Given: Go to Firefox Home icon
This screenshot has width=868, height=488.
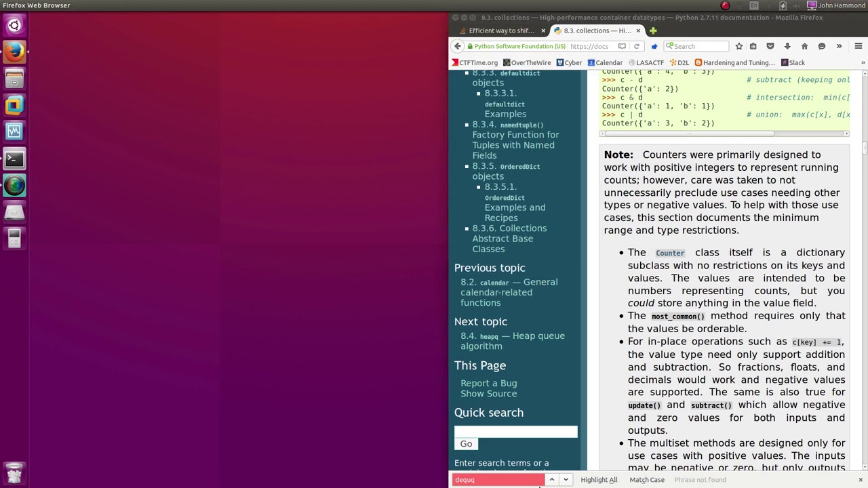Looking at the screenshot, I should point(804,46).
